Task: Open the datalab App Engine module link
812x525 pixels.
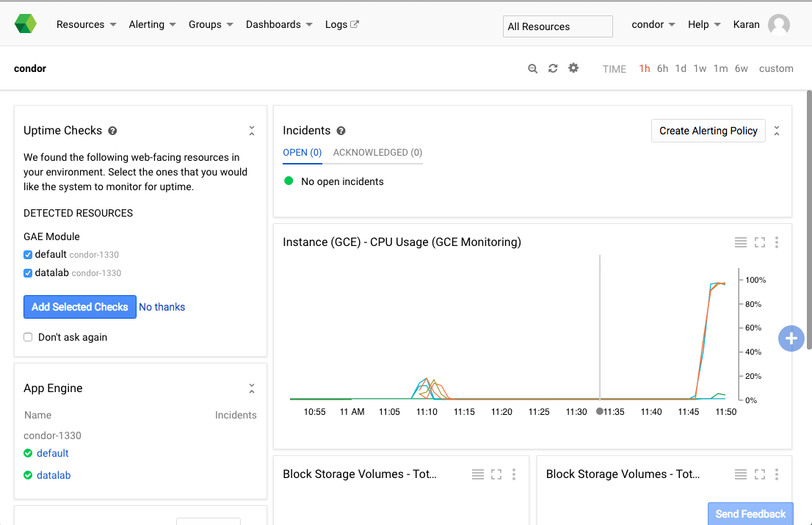Action: [x=54, y=475]
